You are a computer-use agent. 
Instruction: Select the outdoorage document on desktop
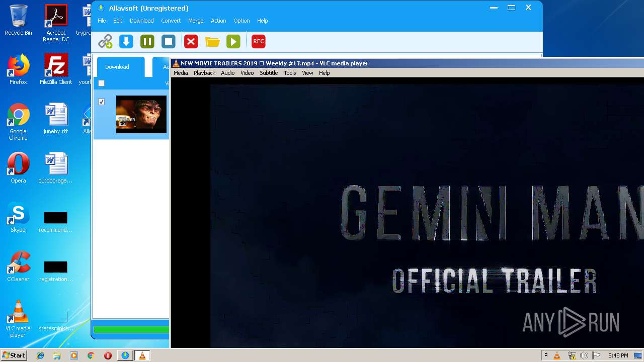(56, 168)
